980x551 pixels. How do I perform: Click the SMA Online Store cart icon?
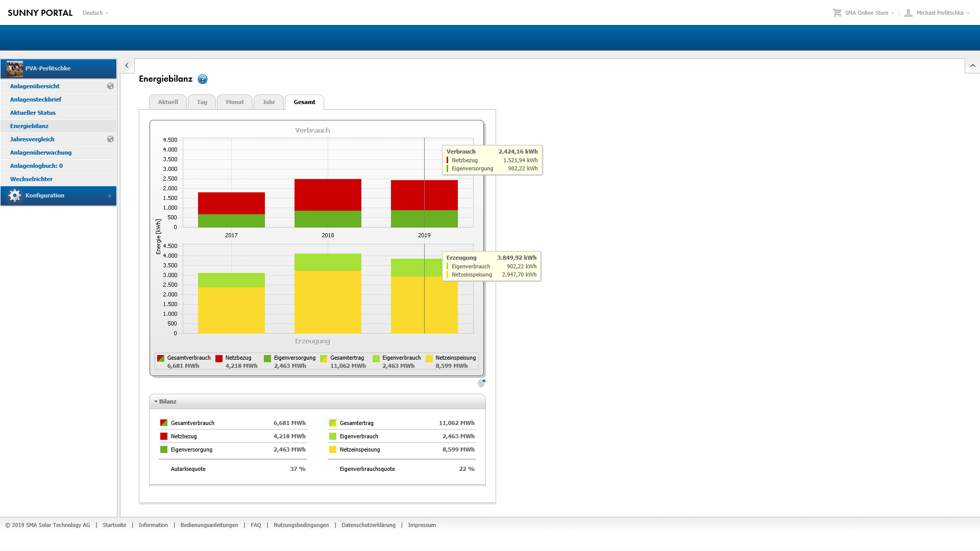(x=837, y=13)
